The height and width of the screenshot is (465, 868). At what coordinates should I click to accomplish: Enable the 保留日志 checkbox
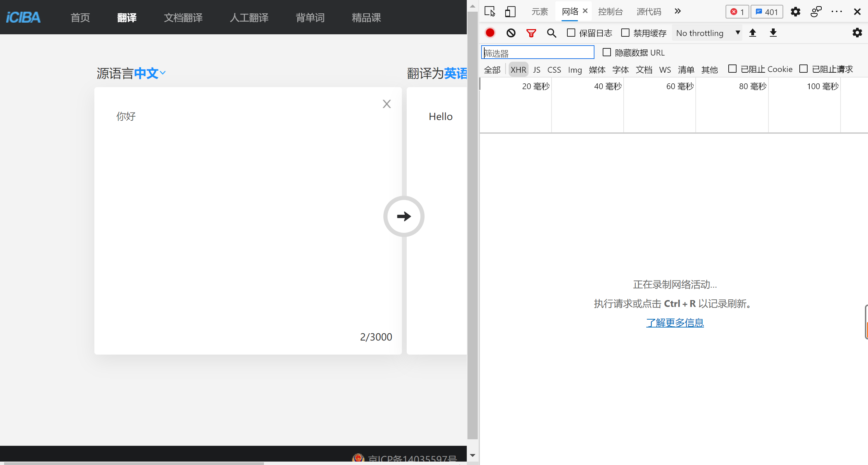pyautogui.click(x=571, y=33)
